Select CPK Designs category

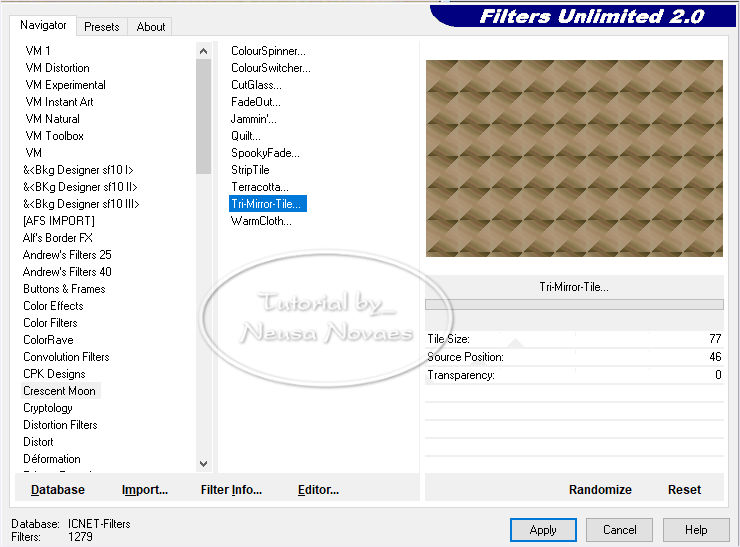[x=54, y=373]
